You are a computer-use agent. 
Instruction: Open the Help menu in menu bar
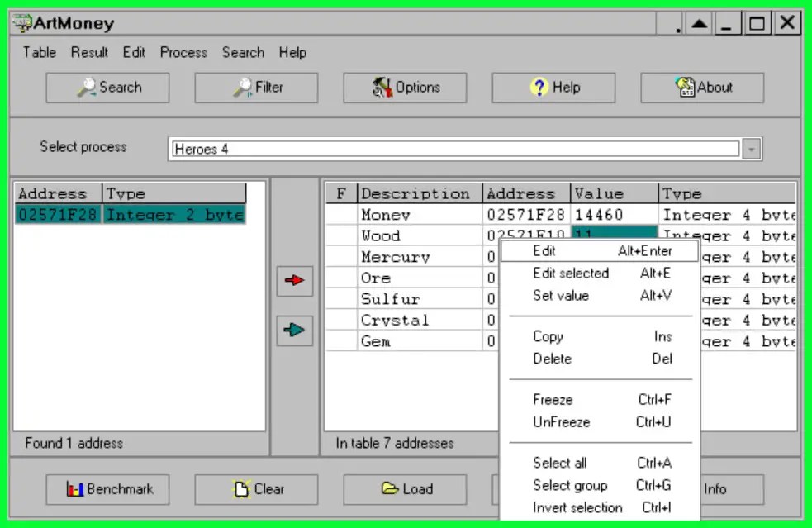[x=292, y=53]
